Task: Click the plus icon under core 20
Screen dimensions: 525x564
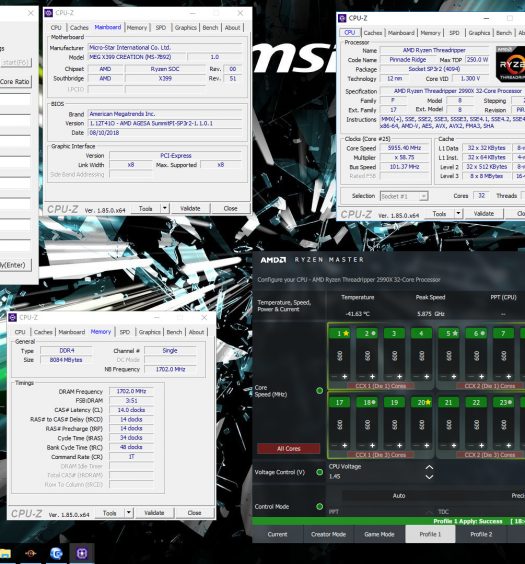Action: tap(427, 445)
